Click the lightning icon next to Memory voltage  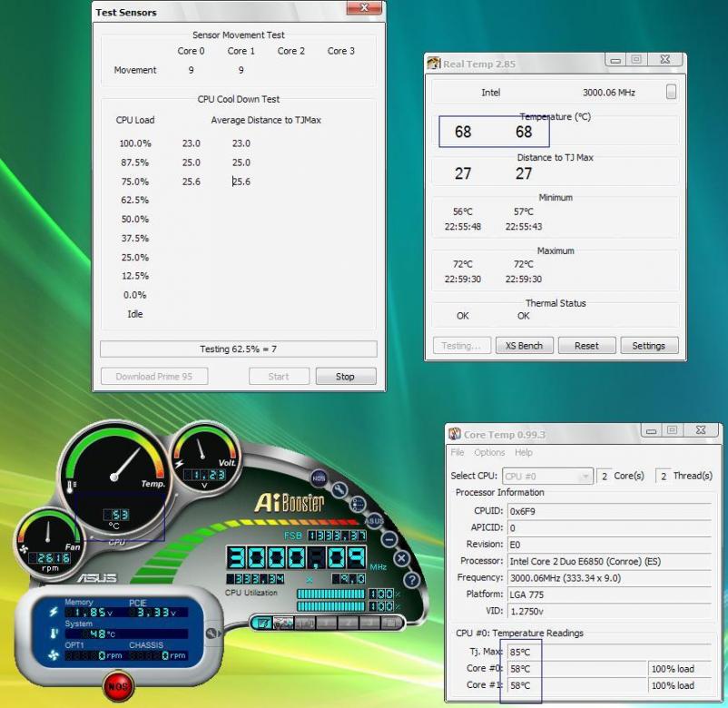[x=54, y=612]
